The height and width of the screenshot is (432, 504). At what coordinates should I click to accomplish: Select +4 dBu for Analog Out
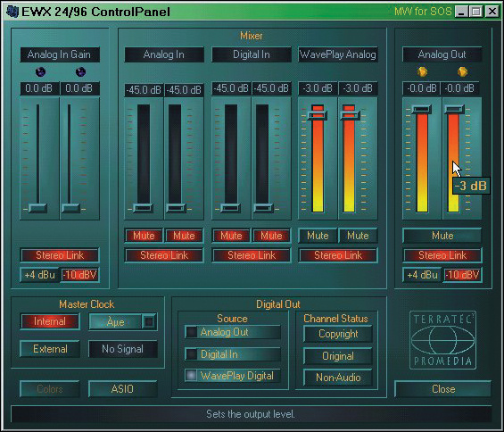[422, 275]
